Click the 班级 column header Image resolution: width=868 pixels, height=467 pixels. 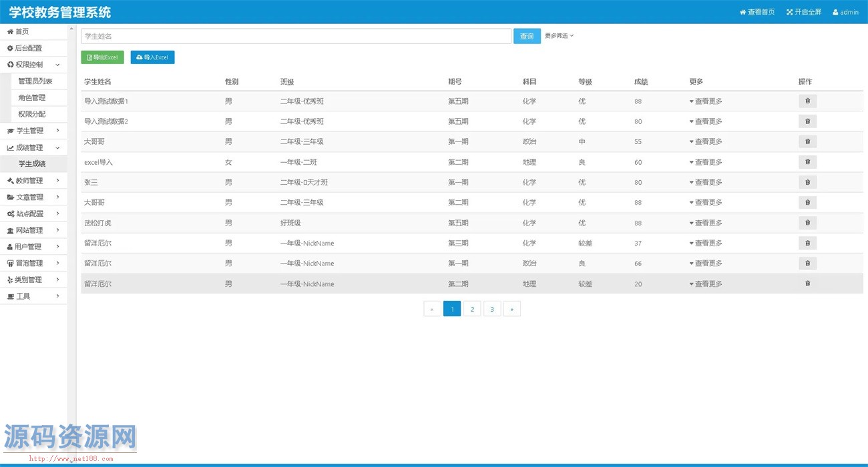point(287,81)
